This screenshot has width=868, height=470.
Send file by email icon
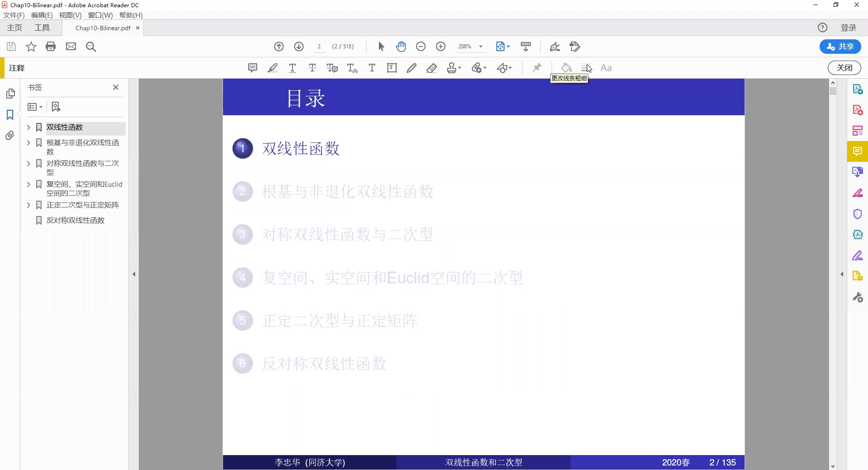pos(71,47)
